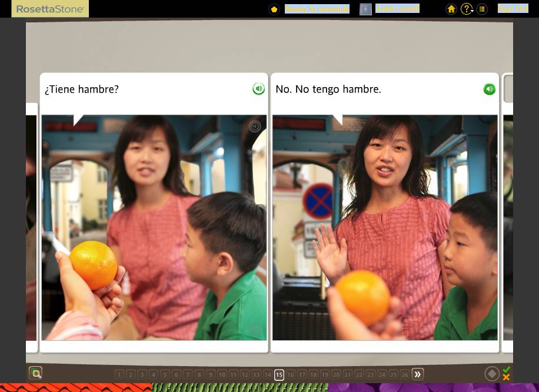Open the "Ready to schedule" link

pyautogui.click(x=317, y=9)
